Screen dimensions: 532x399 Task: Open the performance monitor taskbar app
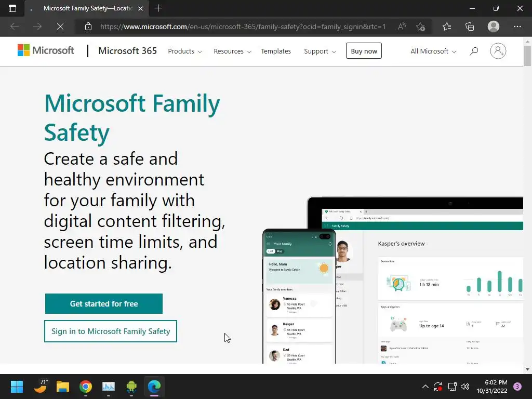point(109,387)
